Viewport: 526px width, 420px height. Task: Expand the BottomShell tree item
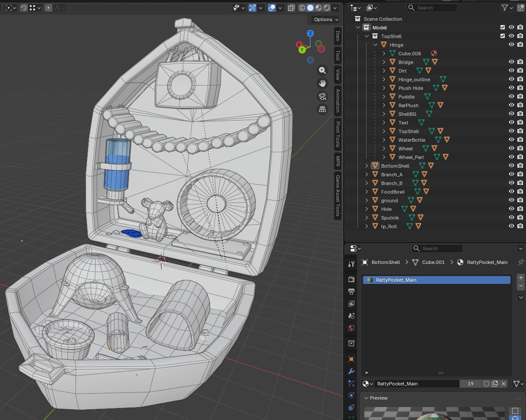367,165
